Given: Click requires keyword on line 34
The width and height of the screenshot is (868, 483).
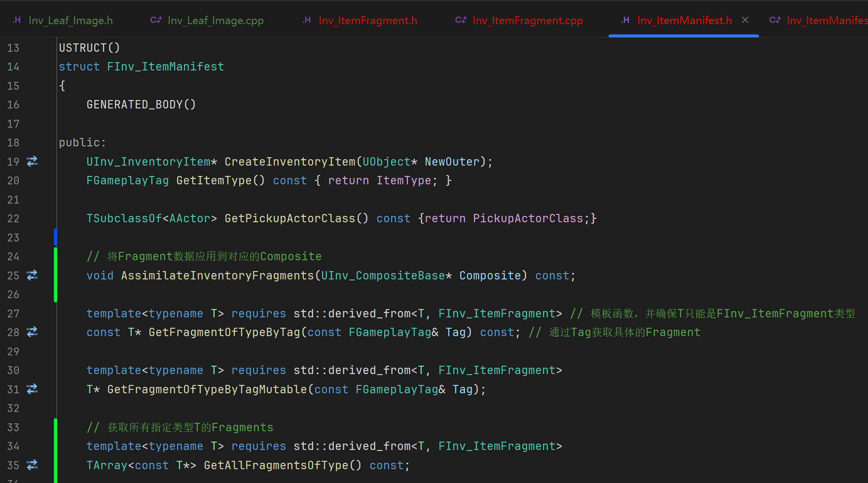Looking at the screenshot, I should 259,446.
